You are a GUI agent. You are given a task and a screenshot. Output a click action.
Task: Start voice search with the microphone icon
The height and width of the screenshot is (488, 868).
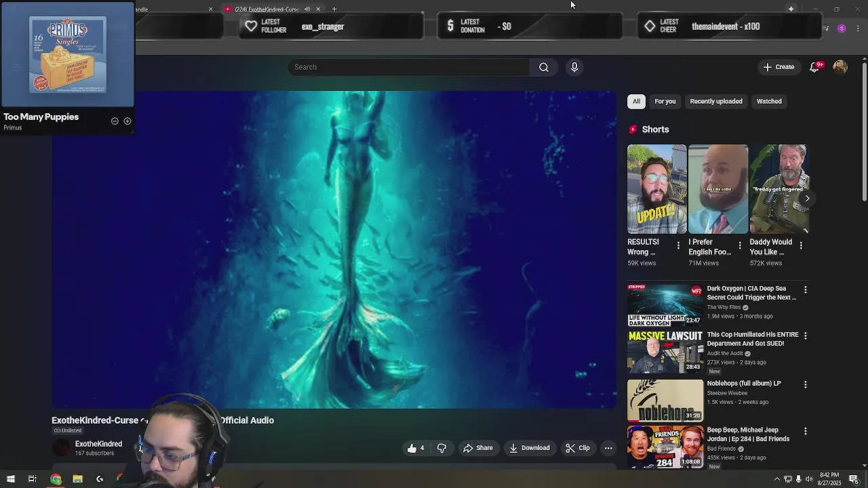point(574,67)
